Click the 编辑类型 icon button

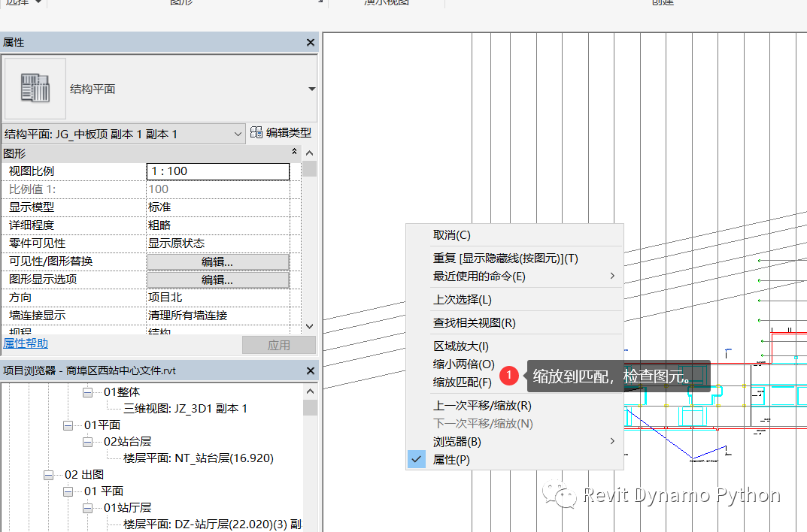(x=281, y=132)
